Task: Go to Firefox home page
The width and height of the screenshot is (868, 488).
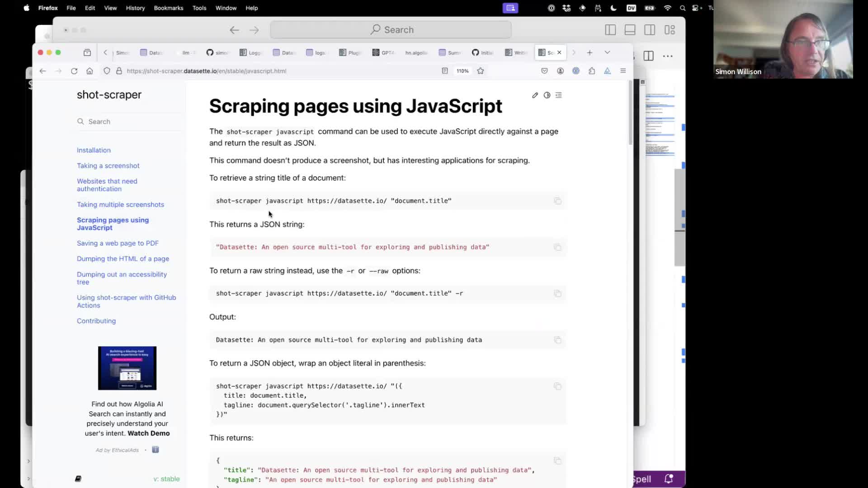Action: pos(90,71)
